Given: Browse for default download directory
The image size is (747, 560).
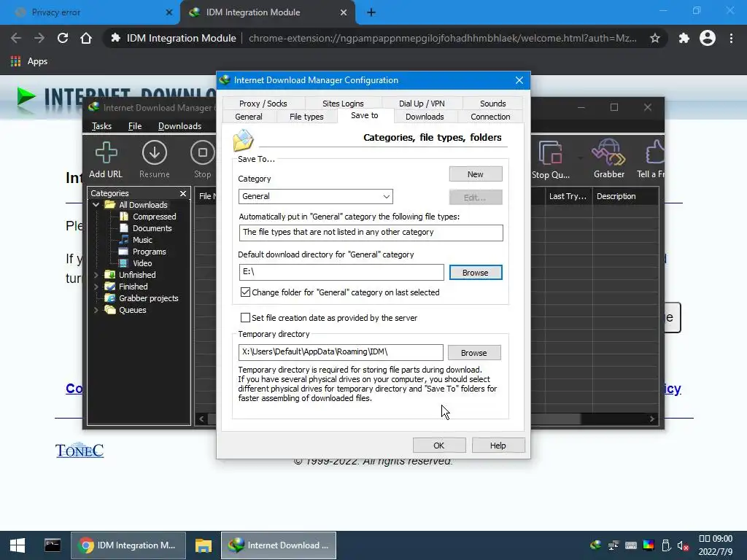Looking at the screenshot, I should point(476,273).
